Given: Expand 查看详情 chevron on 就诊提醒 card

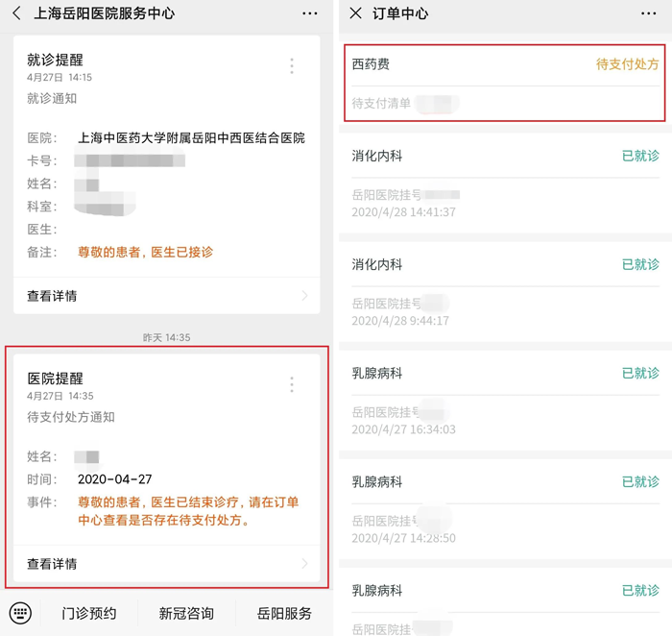Looking at the screenshot, I should (305, 296).
